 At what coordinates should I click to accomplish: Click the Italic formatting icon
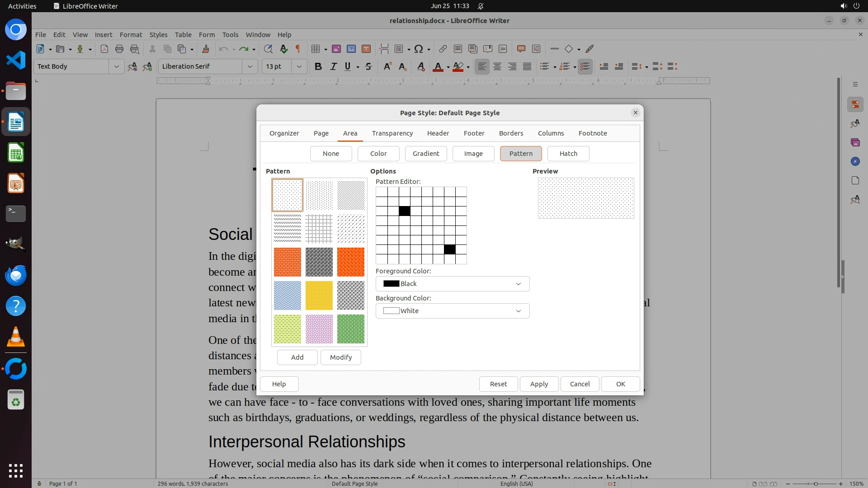333,66
